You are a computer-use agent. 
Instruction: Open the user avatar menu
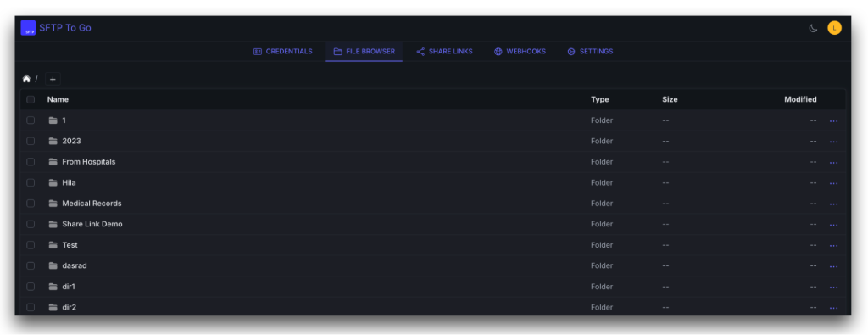[x=834, y=28]
